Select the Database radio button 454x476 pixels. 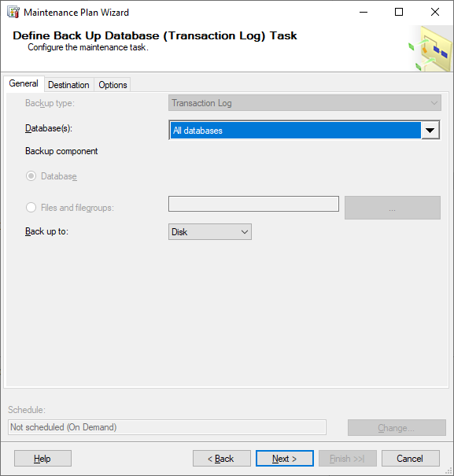(x=31, y=176)
